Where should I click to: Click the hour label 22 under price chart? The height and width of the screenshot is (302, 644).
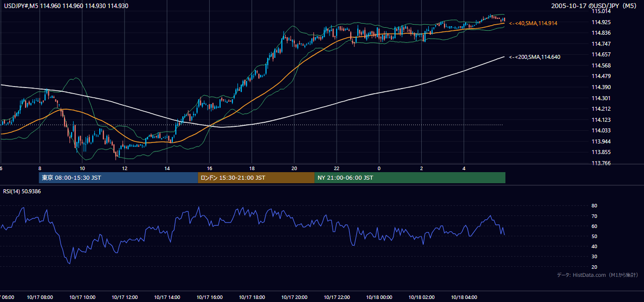click(337, 168)
